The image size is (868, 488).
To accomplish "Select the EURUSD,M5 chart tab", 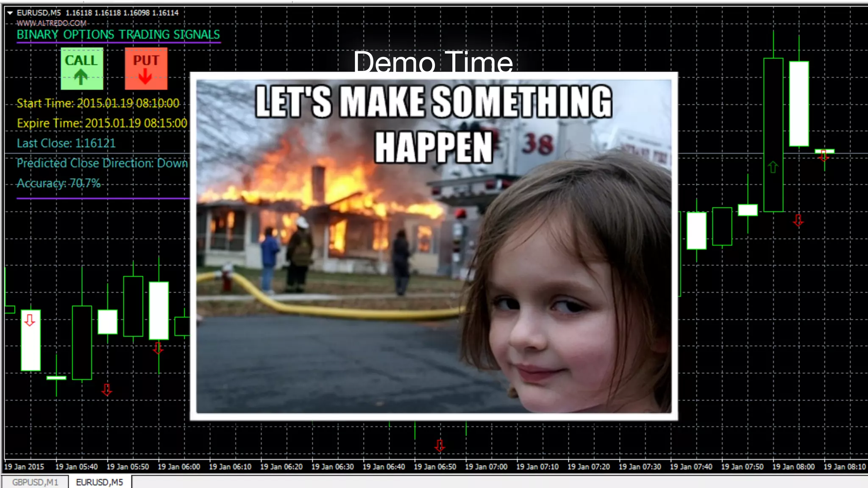I will pyautogui.click(x=100, y=482).
